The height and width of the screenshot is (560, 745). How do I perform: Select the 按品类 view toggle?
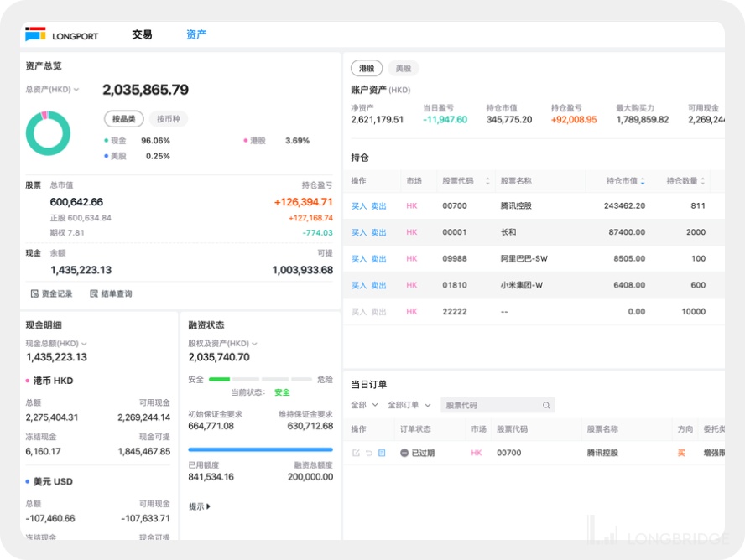[x=124, y=119]
